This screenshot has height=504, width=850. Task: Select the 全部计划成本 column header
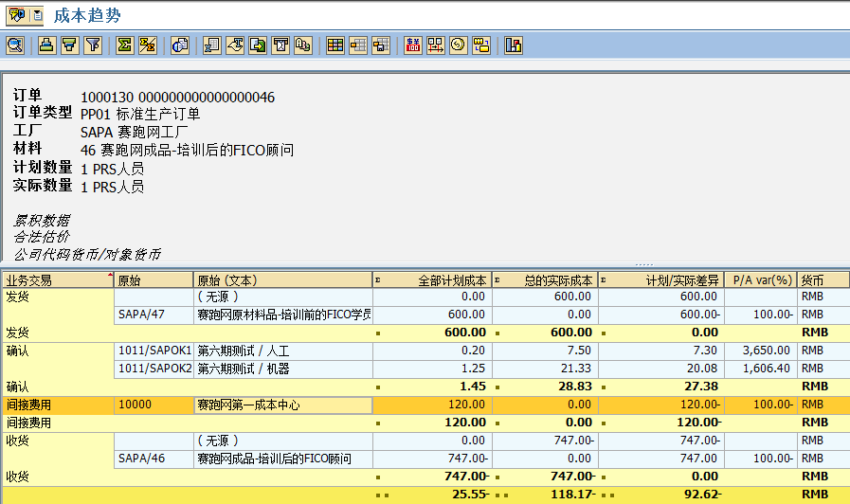pos(432,280)
